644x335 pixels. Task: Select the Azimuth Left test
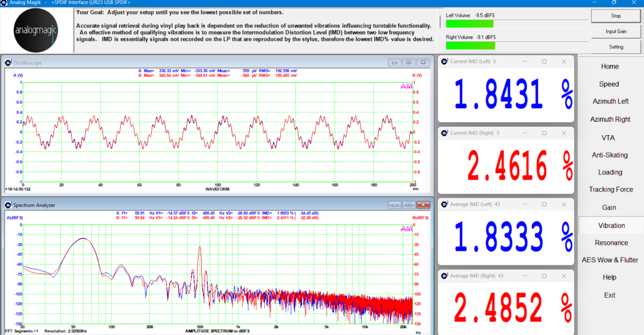tap(610, 102)
